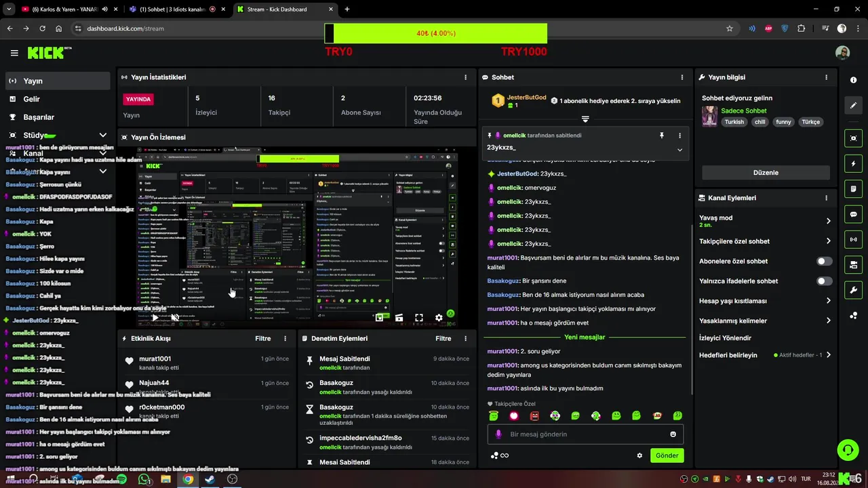Select the pink heart emote
The image size is (868, 488).
(514, 416)
